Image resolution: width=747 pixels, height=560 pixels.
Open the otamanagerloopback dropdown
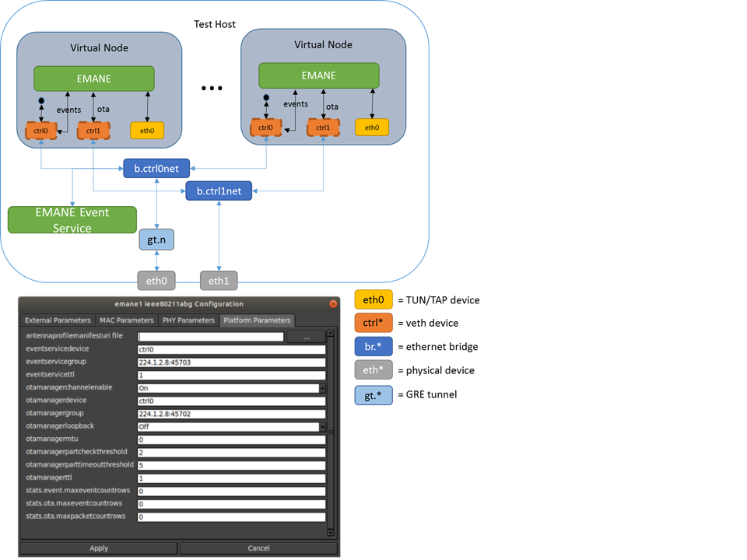(x=322, y=427)
